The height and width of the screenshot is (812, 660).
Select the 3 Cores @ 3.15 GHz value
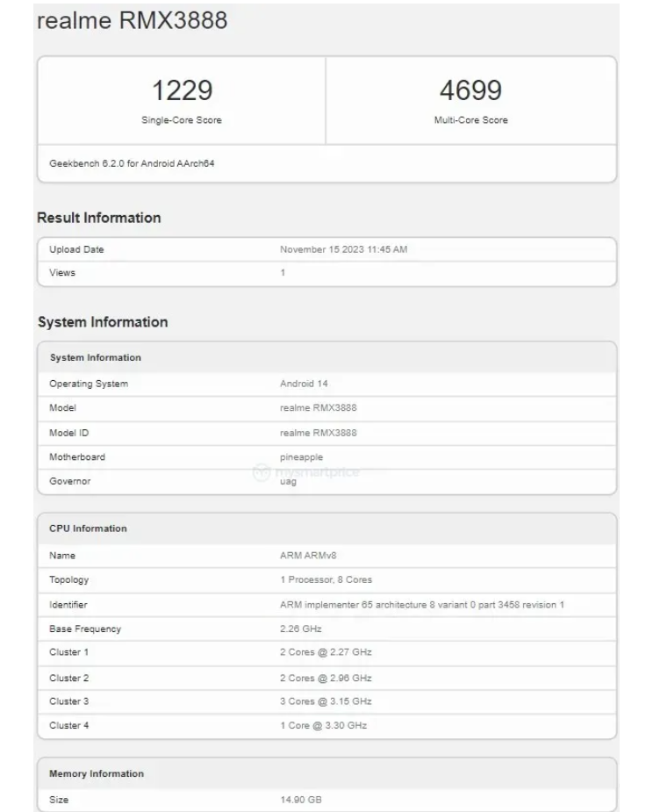(x=326, y=701)
